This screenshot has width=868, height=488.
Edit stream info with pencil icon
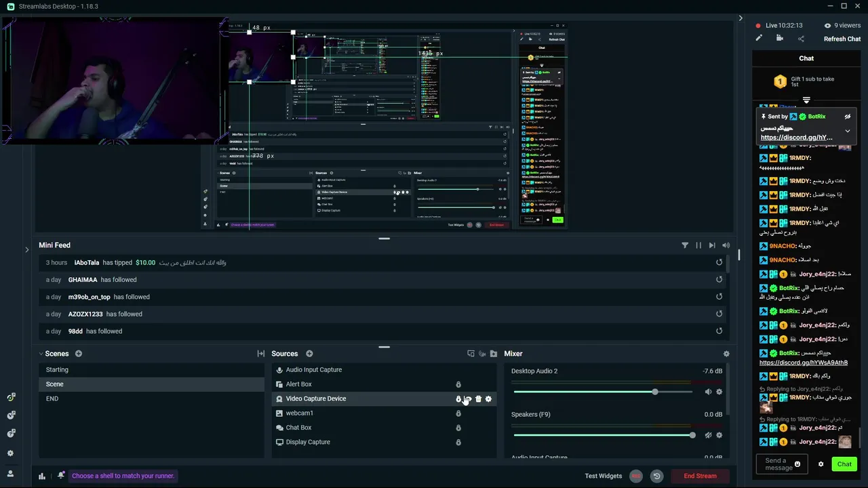pyautogui.click(x=759, y=39)
